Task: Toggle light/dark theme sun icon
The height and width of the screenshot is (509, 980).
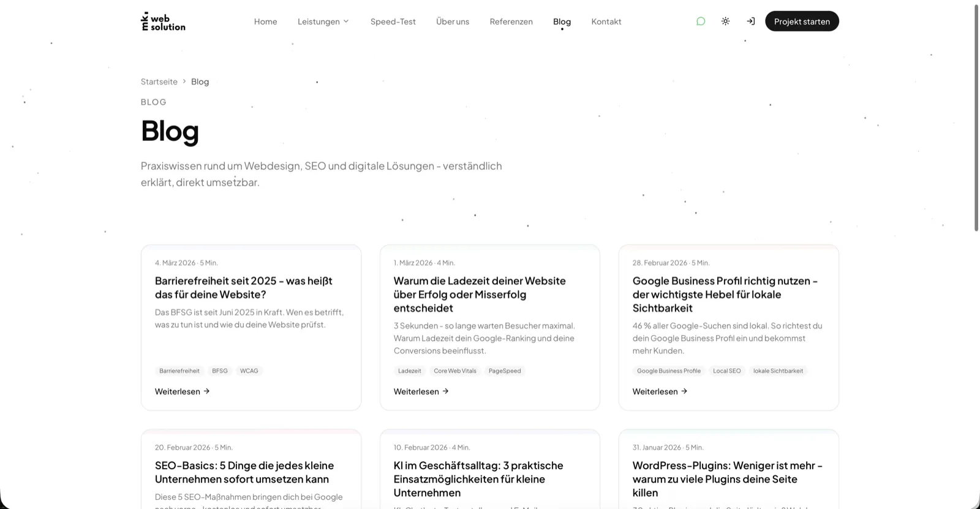Action: click(x=725, y=21)
